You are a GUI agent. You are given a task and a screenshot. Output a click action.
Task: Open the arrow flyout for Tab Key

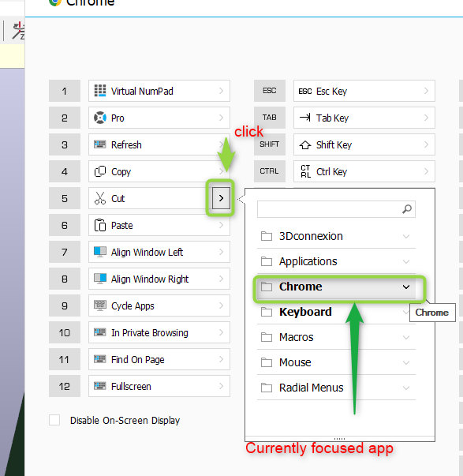[x=426, y=118]
